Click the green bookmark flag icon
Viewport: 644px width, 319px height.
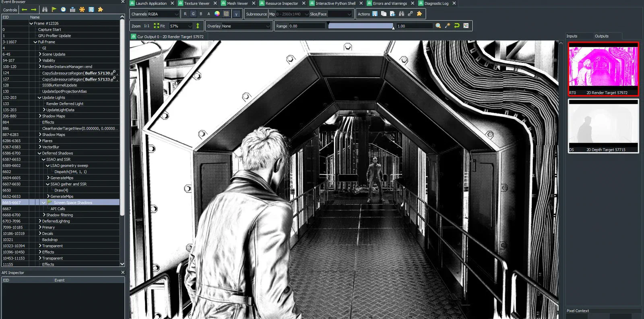[54, 9]
